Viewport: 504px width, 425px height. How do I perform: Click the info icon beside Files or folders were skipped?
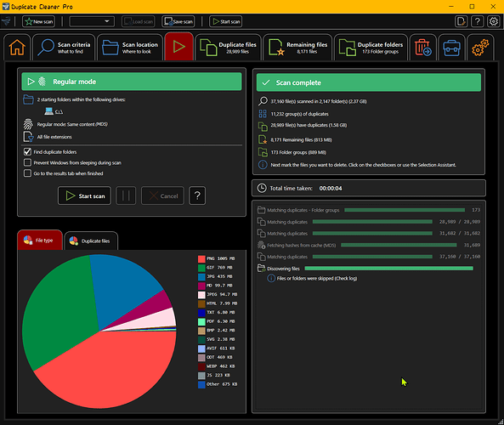pyautogui.click(x=271, y=279)
